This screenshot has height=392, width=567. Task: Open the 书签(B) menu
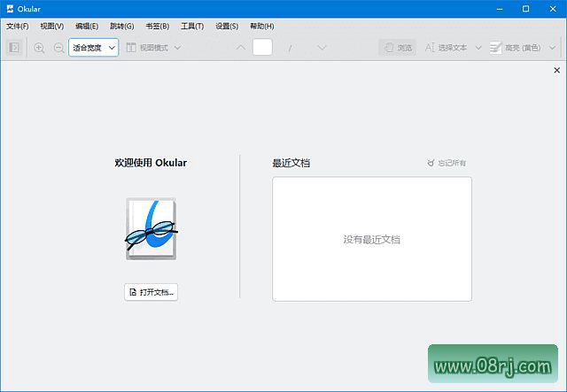158,26
